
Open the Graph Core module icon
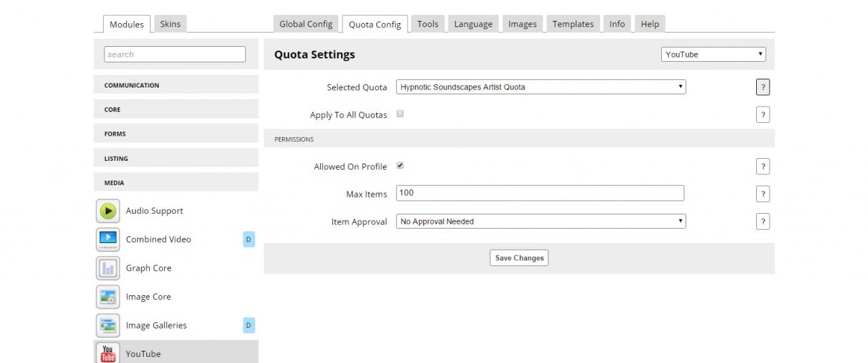pyautogui.click(x=108, y=268)
